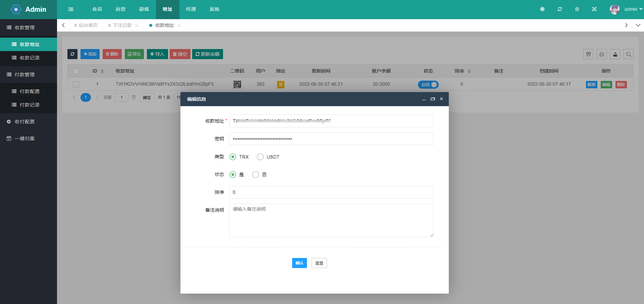The height and width of the screenshot is (304, 644).
Task: Click the dark table refresh button
Action: pyautogui.click(x=72, y=54)
